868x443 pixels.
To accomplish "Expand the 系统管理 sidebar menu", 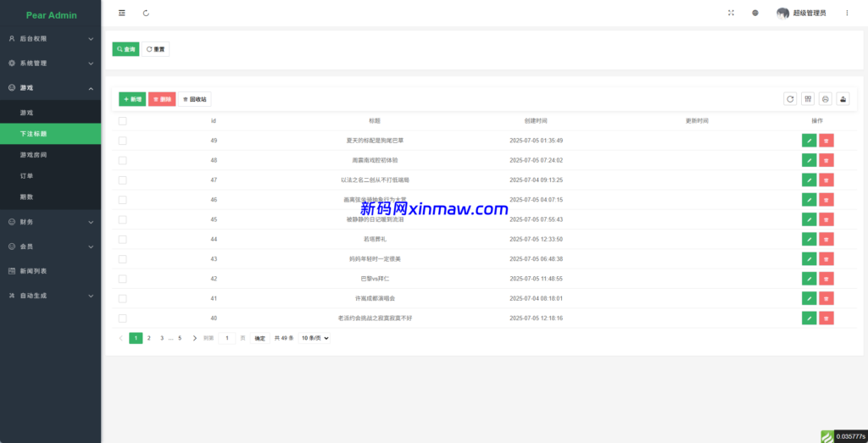I will tap(50, 63).
